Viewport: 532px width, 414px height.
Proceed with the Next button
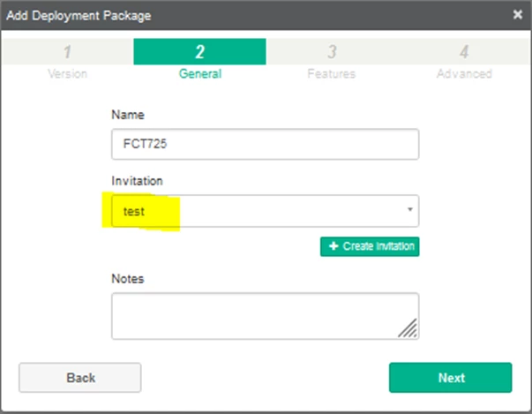click(x=450, y=378)
